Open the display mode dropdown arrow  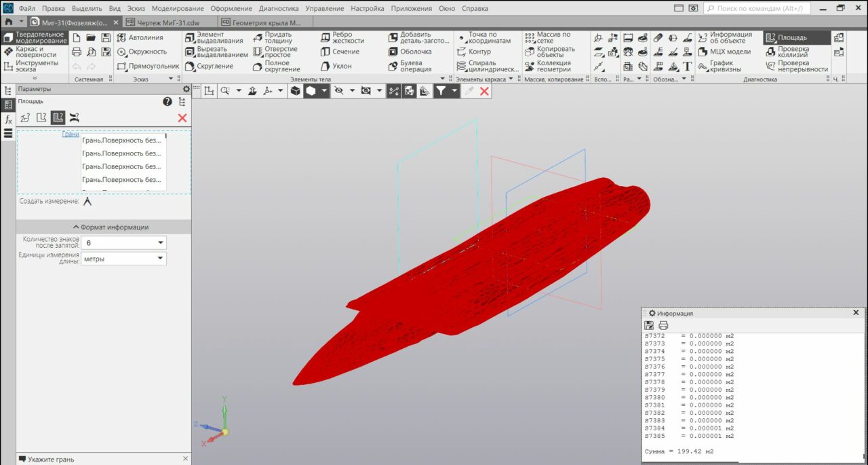(x=325, y=90)
